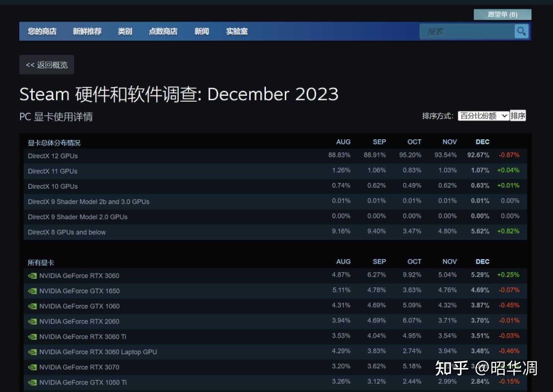Viewport: 553px width, 392px height.
Task: Select DirectX 8 GPUs and below row
Action: [275, 232]
